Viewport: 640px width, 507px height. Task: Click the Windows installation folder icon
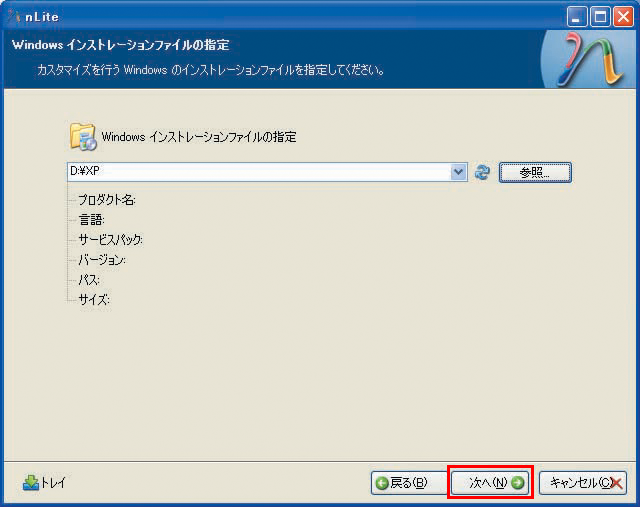tap(83, 136)
